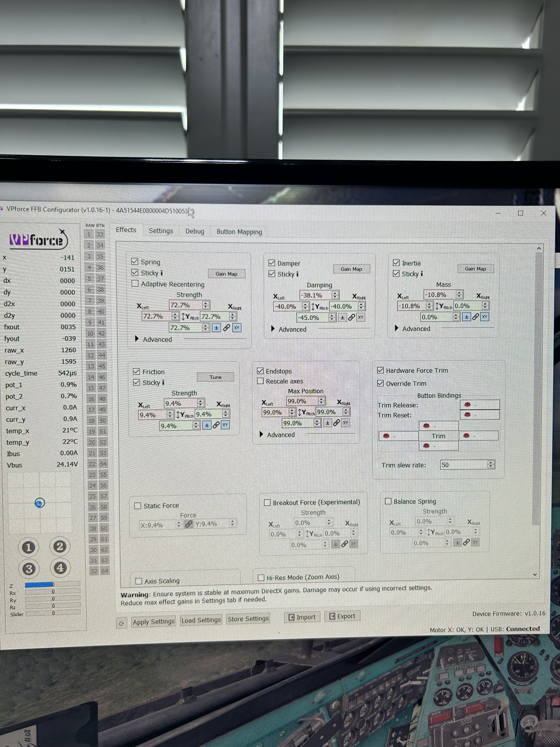
Task: Click the Inertia link-axes chain icon
Action: pyautogui.click(x=475, y=317)
